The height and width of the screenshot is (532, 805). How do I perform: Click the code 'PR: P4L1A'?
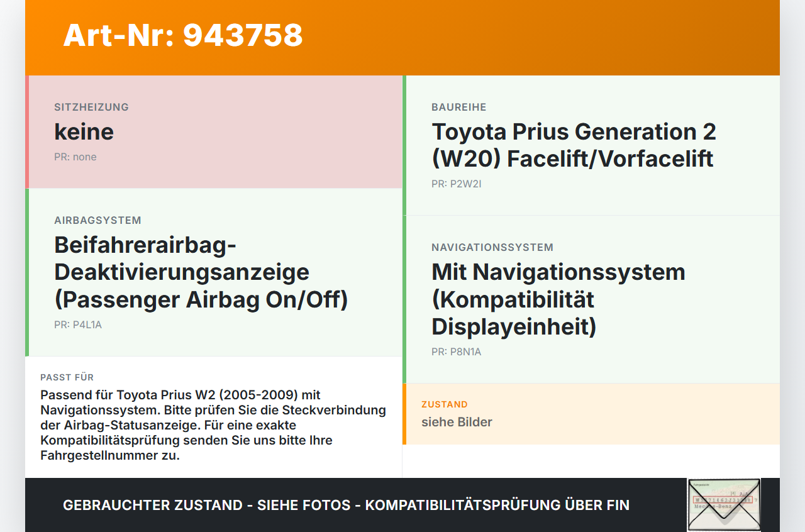78,324
